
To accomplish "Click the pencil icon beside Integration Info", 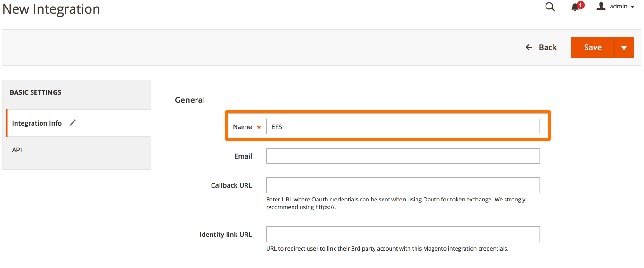I will (x=73, y=123).
